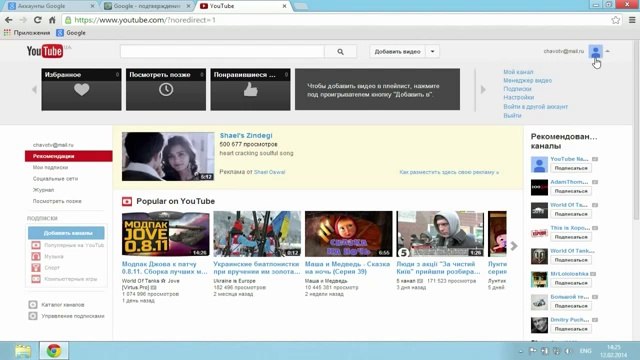Click the search magnifier button
Image resolution: width=640 pixels, height=360 pixels.
click(340, 52)
